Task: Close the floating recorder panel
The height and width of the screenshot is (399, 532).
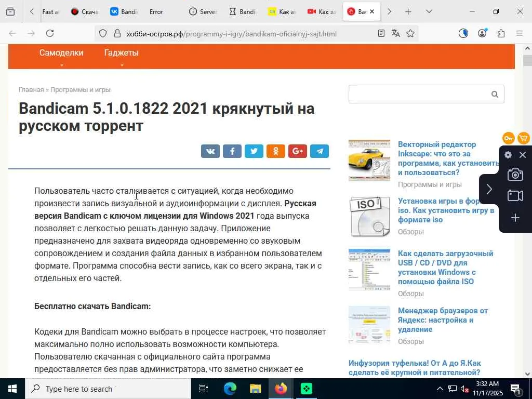Action: 523,155
